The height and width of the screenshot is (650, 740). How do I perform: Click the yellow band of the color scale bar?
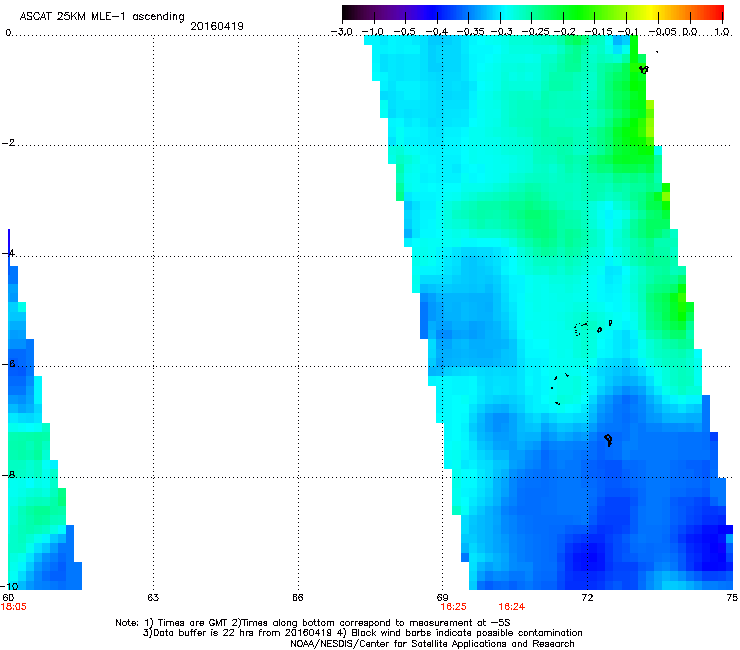(x=653, y=12)
